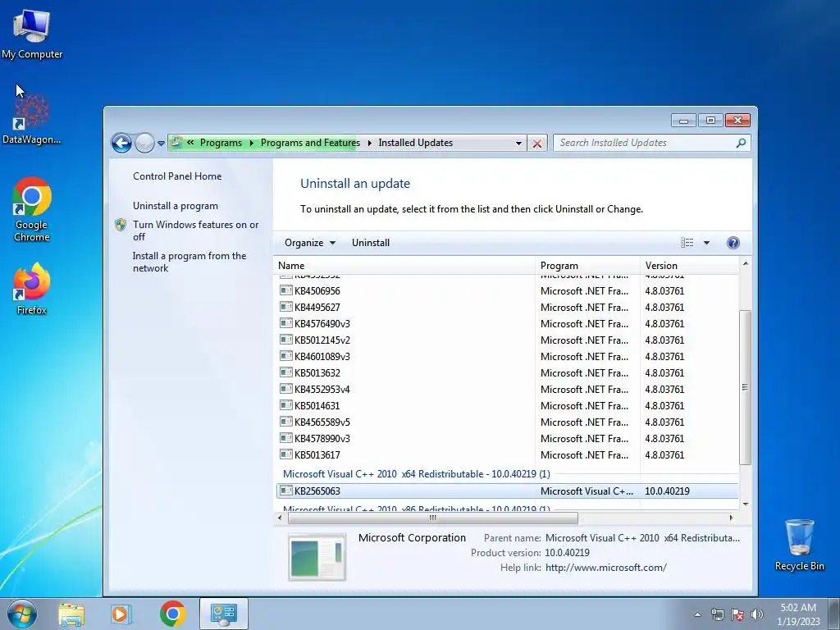The width and height of the screenshot is (840, 630).
Task: Click Installed Updates breadcrumb
Action: 415,143
